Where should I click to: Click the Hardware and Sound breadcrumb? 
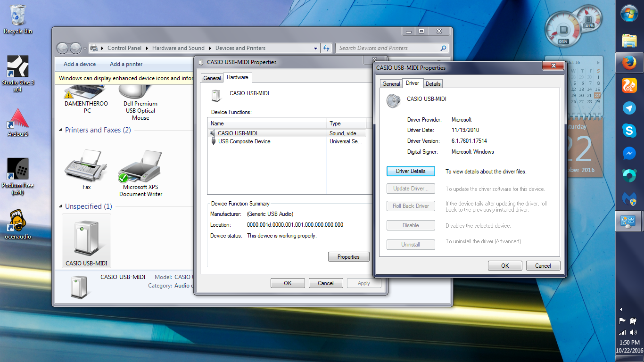click(x=178, y=48)
